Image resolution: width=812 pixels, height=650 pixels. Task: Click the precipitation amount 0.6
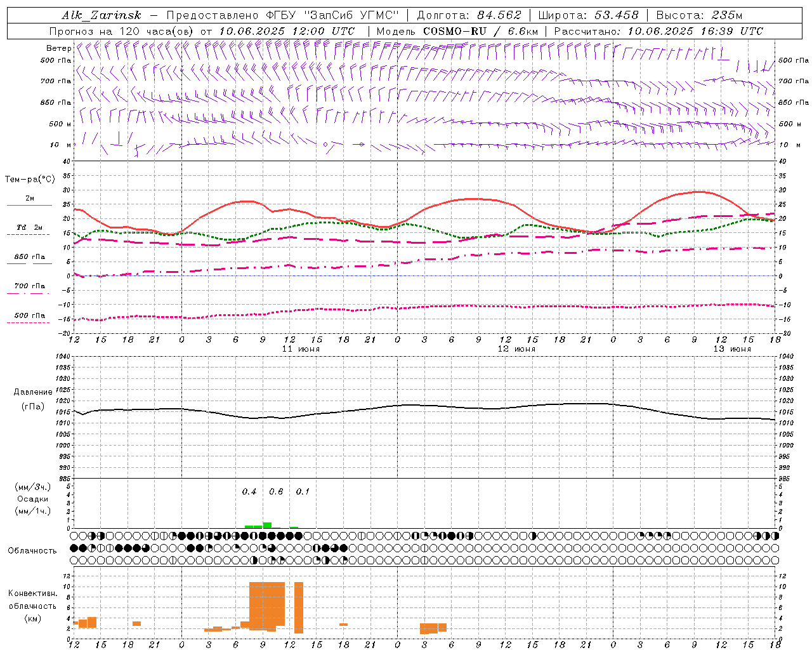tap(276, 491)
